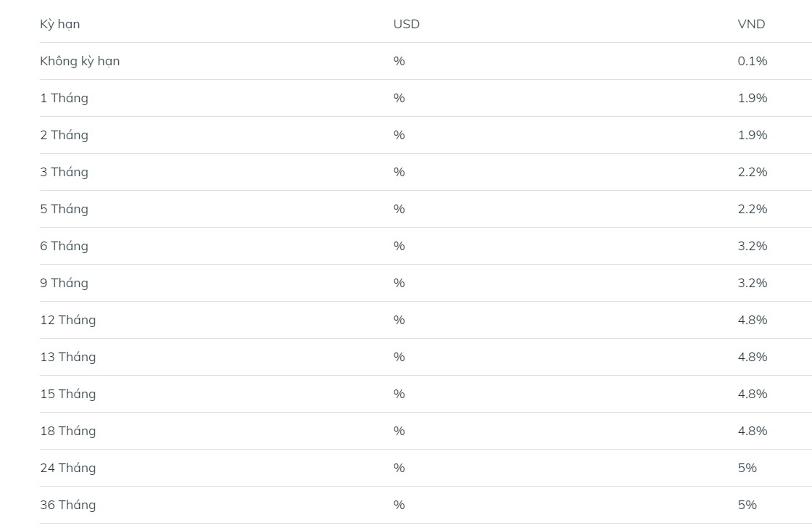
Task: Click the USD percent cell for 6 Tháng
Action: tap(399, 246)
